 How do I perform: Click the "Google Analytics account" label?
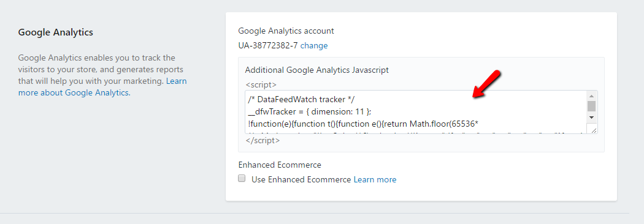tap(286, 31)
